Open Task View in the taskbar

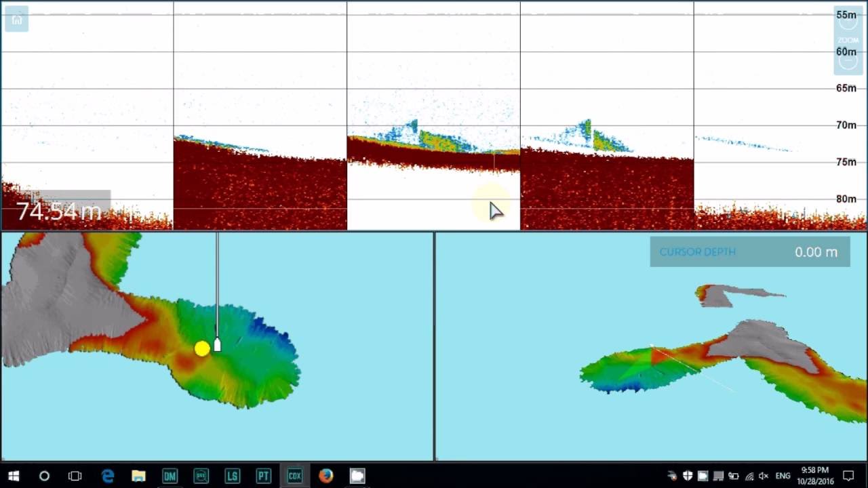tap(75, 476)
